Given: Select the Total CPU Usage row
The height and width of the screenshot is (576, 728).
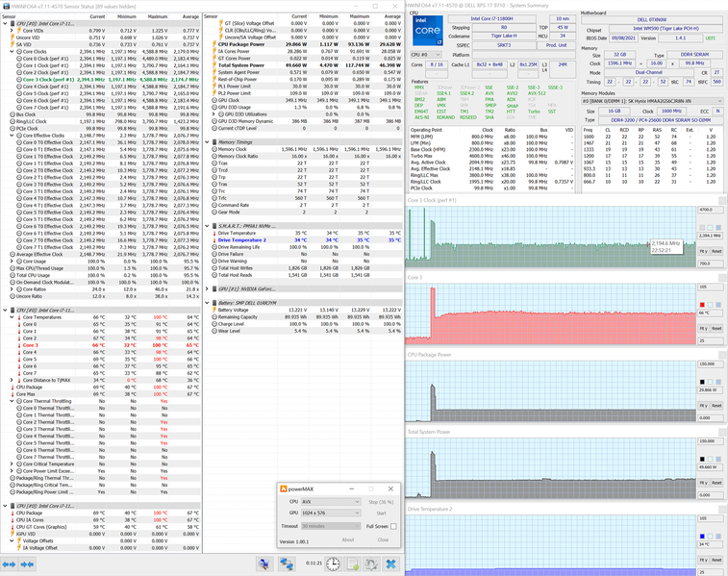Looking at the screenshot, I should 101,275.
